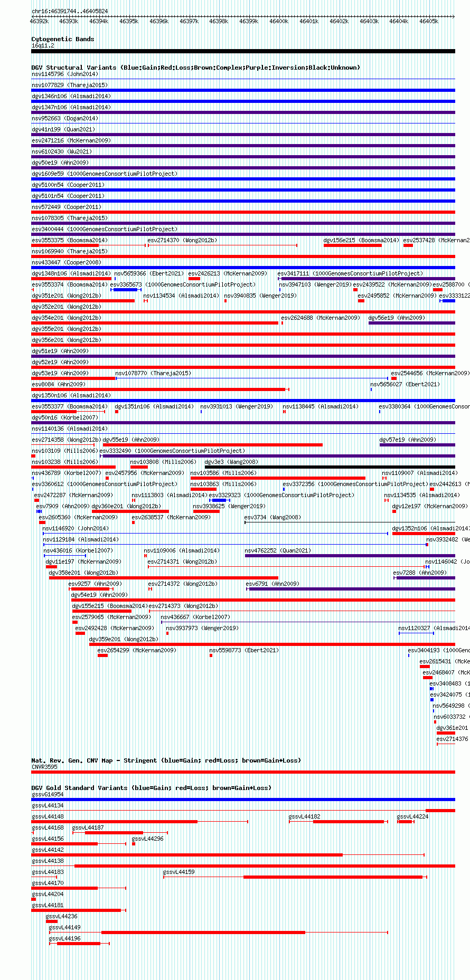Click the dgv55e19 (Ahn2009) label
The width and height of the screenshot is (470, 980).
point(131,440)
